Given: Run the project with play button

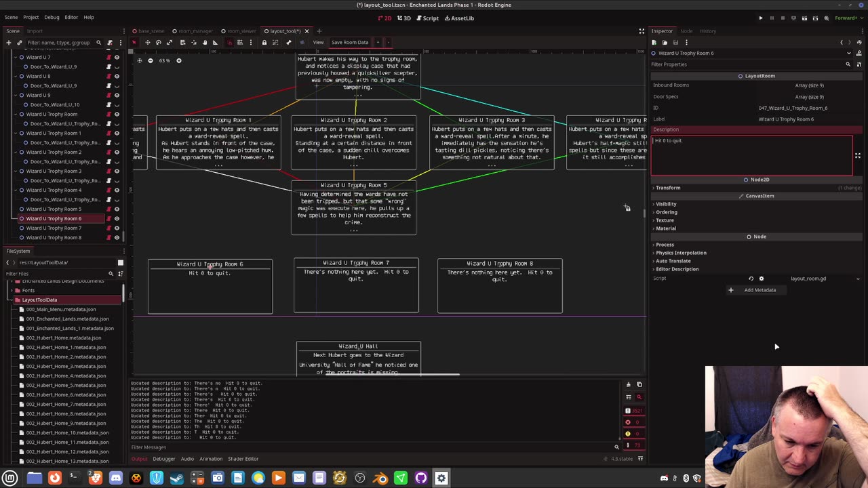Looking at the screenshot, I should (761, 18).
